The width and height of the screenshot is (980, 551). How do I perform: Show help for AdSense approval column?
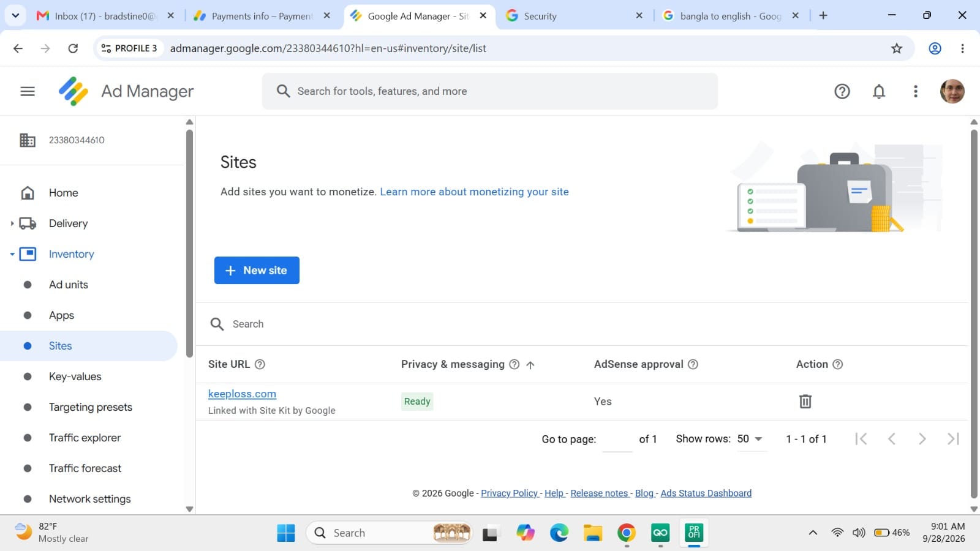pyautogui.click(x=693, y=364)
